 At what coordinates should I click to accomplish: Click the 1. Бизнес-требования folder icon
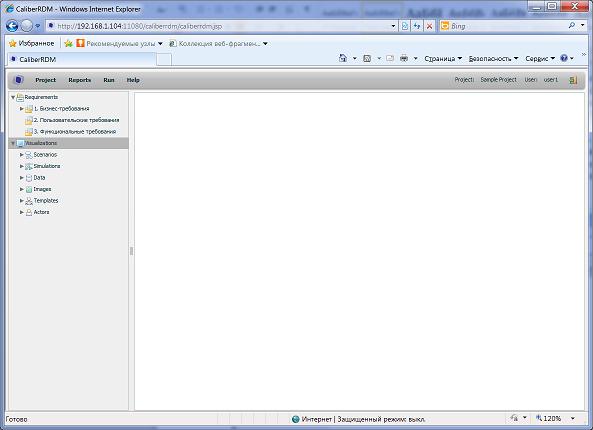coord(29,109)
